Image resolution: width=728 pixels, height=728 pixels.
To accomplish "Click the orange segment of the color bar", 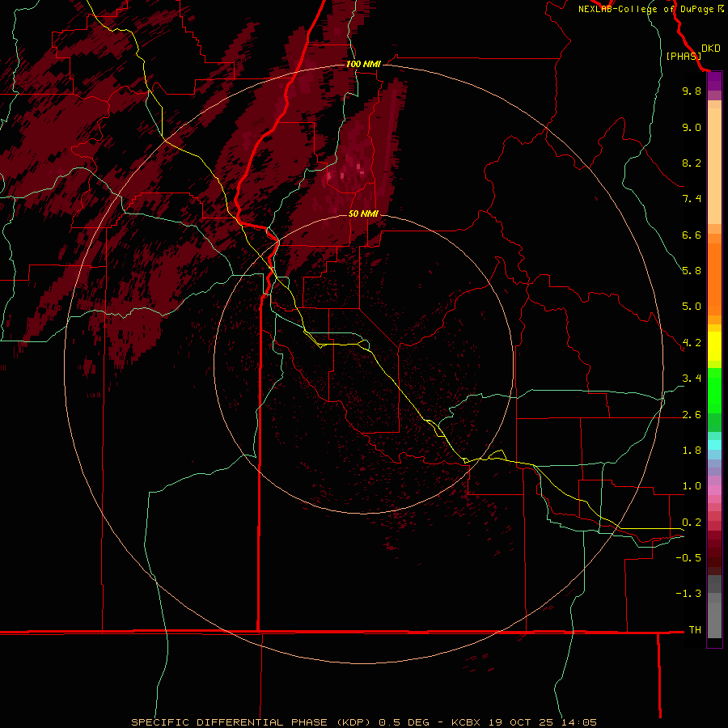I will [x=714, y=278].
